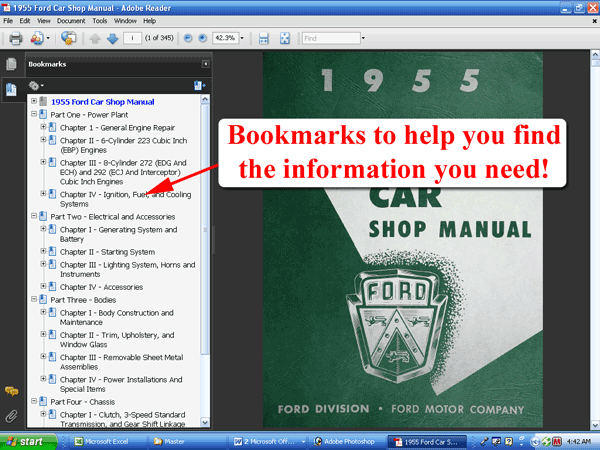Switch to Master folder in taskbar
The image size is (600, 450).
coord(188,442)
